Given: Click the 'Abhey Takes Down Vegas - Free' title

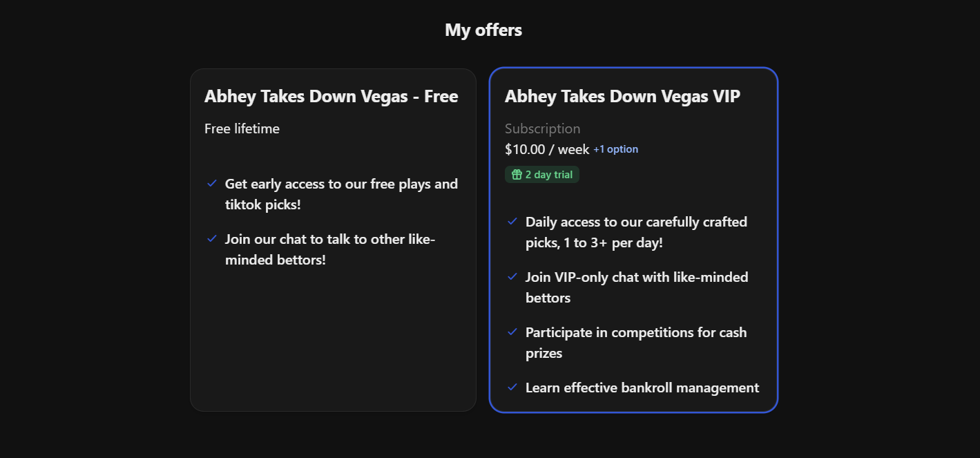Looking at the screenshot, I should click(332, 96).
